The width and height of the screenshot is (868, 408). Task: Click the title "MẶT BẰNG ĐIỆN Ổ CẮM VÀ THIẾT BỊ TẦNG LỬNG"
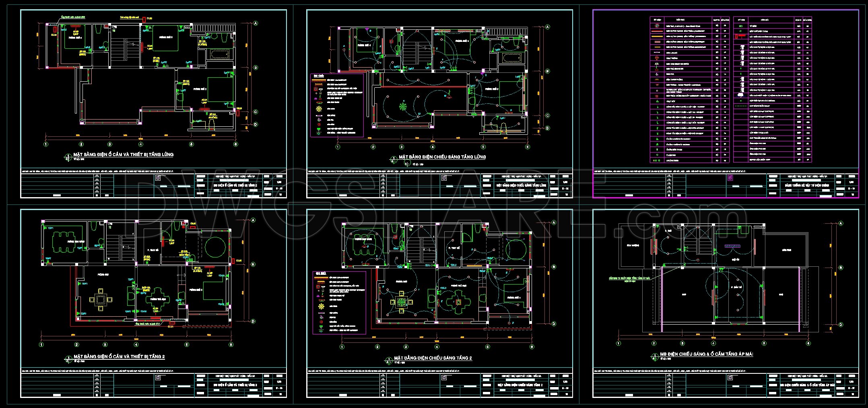[123, 155]
